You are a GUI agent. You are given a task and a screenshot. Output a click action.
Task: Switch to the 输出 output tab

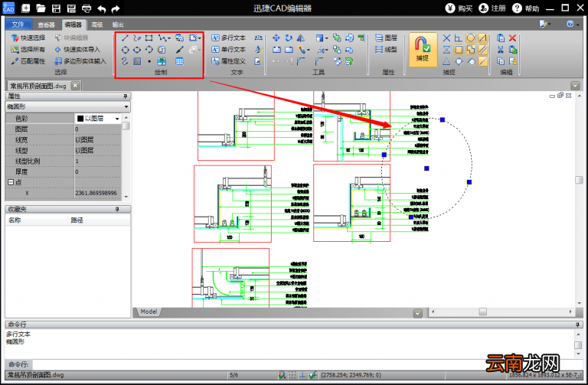point(118,24)
